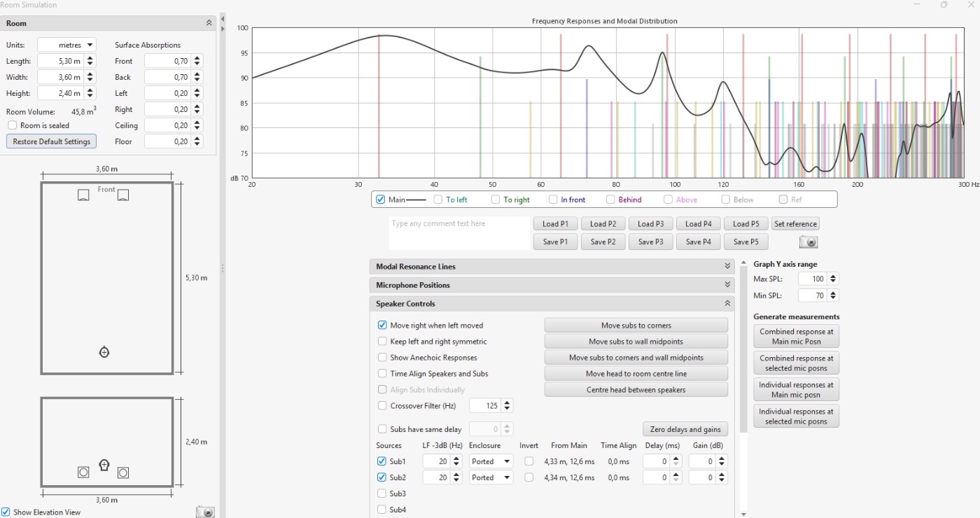
Task: Expand the Modal Resonance Lines section
Action: tap(727, 267)
